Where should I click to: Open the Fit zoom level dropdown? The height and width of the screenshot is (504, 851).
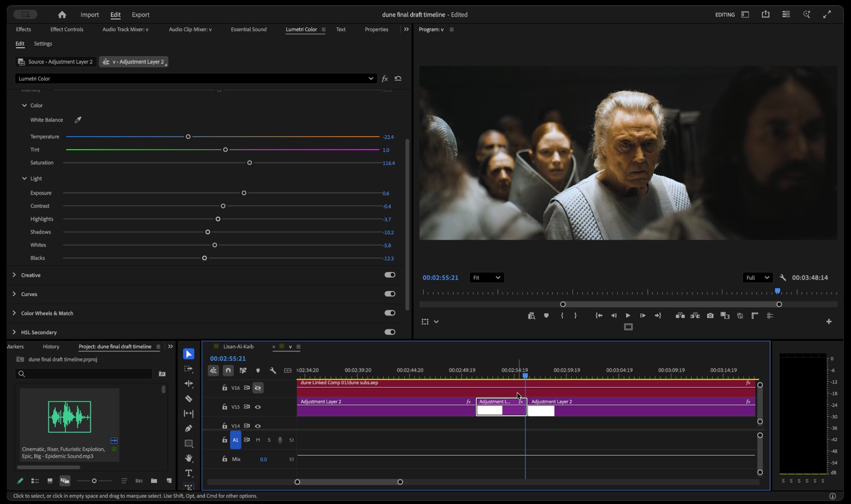click(x=487, y=278)
